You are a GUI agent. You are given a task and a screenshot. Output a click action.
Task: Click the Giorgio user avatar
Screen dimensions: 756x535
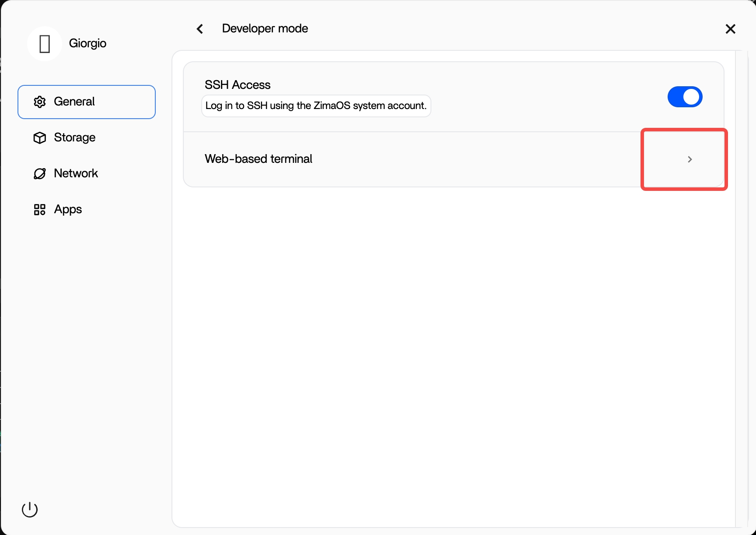tap(44, 44)
